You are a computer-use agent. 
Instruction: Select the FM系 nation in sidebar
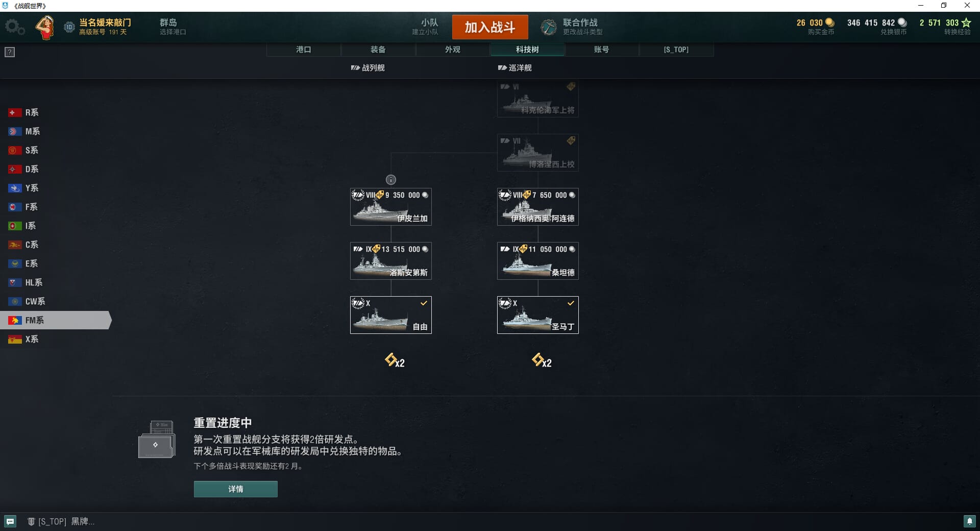tap(55, 320)
